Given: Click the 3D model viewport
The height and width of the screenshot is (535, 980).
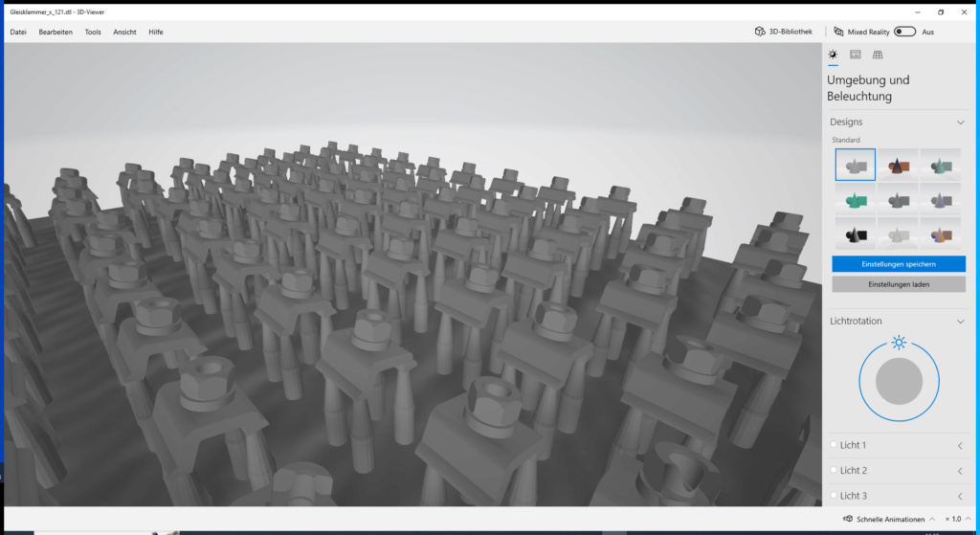Looking at the screenshot, I should 412,275.
